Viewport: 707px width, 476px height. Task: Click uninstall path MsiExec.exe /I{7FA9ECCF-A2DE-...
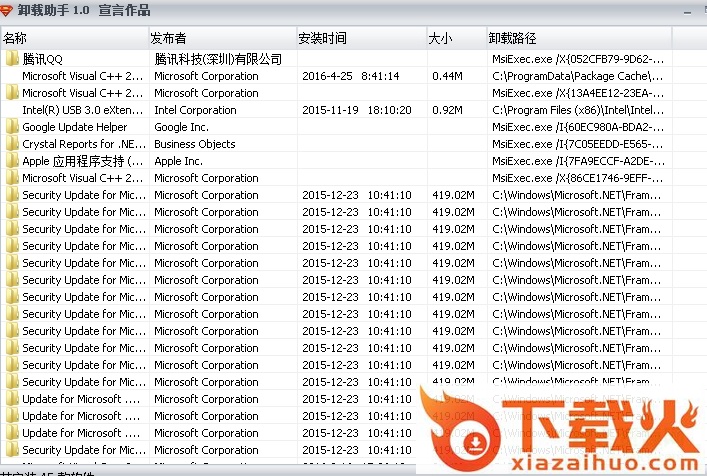(578, 161)
